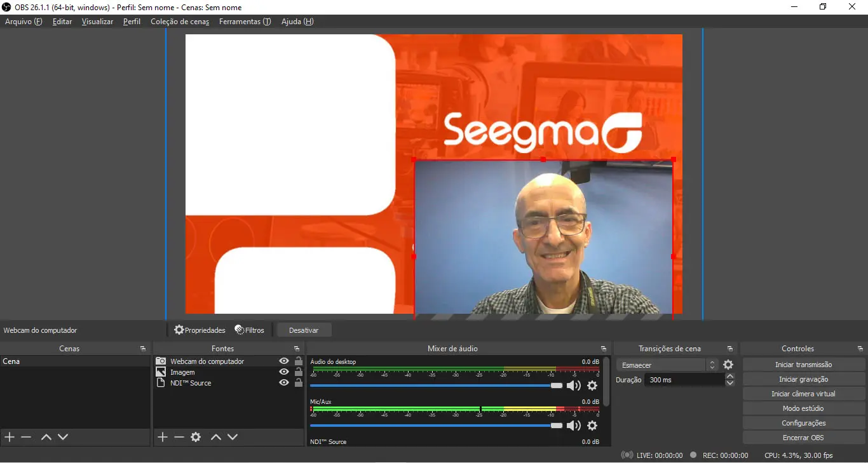Open Configurações
Screen dimensions: 868x463
(803, 423)
